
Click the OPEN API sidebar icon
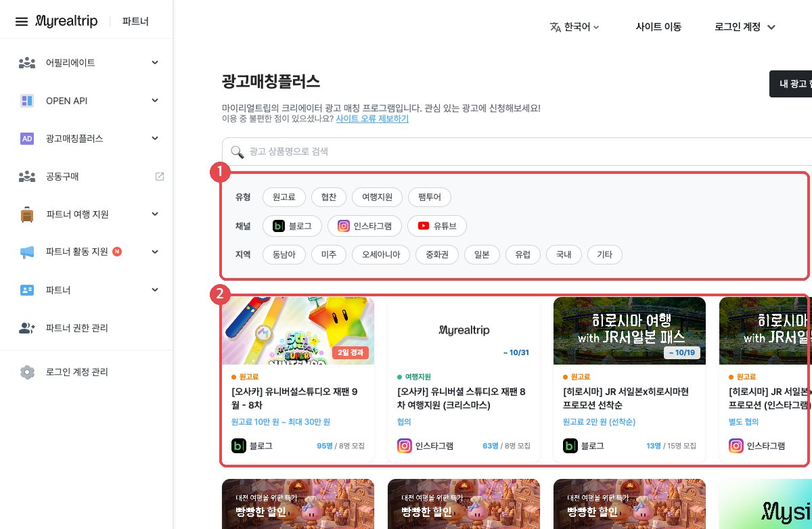[27, 101]
